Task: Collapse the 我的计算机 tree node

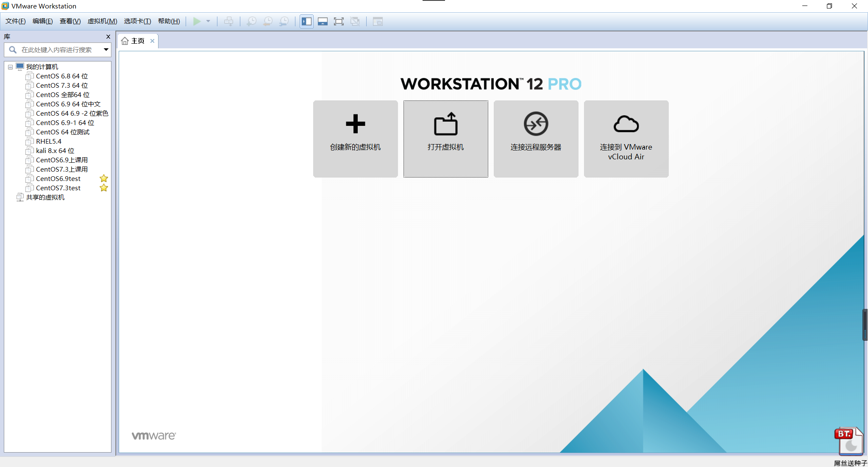Action: (10, 67)
